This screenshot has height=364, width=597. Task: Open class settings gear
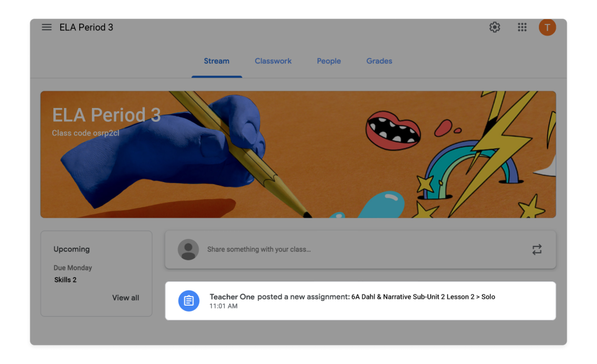[495, 27]
